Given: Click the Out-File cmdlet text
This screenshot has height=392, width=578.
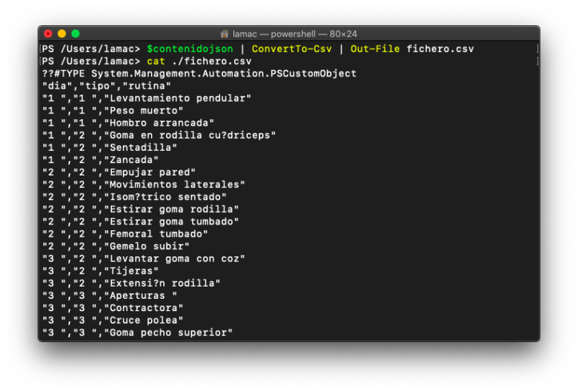Looking at the screenshot, I should pyautogui.click(x=375, y=49).
